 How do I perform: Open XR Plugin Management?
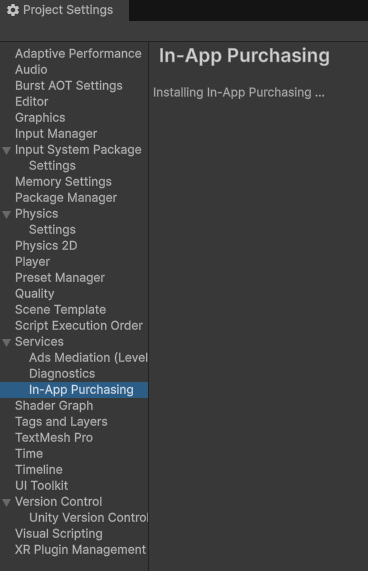pyautogui.click(x=80, y=550)
